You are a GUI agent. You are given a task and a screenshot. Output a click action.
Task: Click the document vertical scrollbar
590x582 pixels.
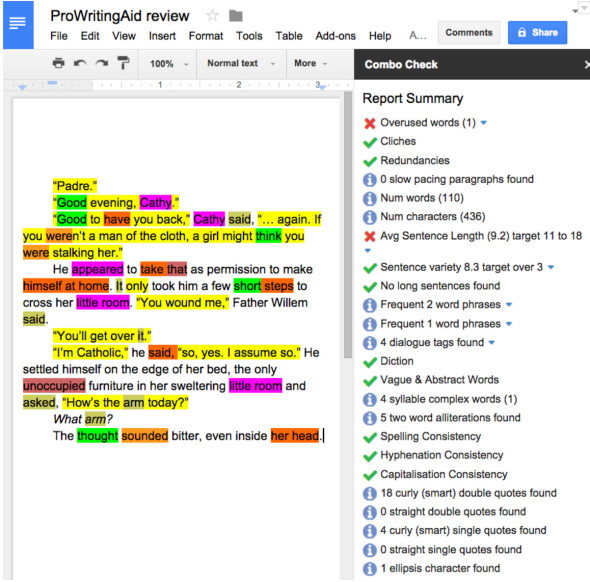[348, 225]
